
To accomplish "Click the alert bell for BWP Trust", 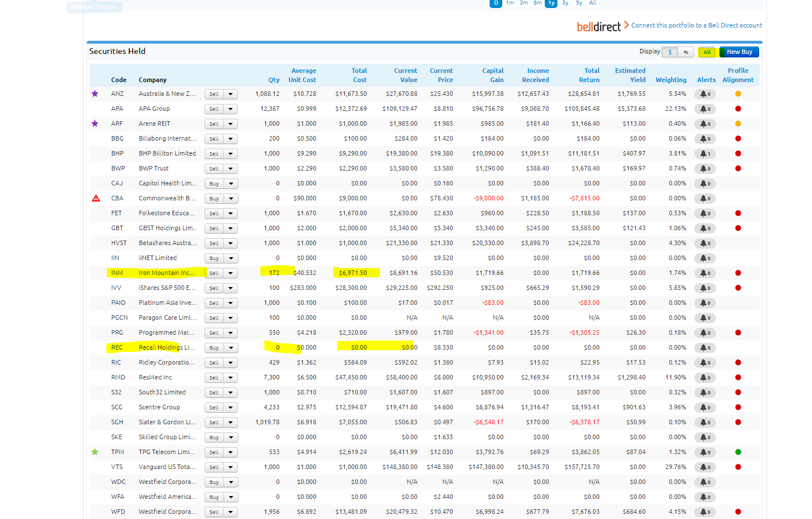I will [x=705, y=169].
